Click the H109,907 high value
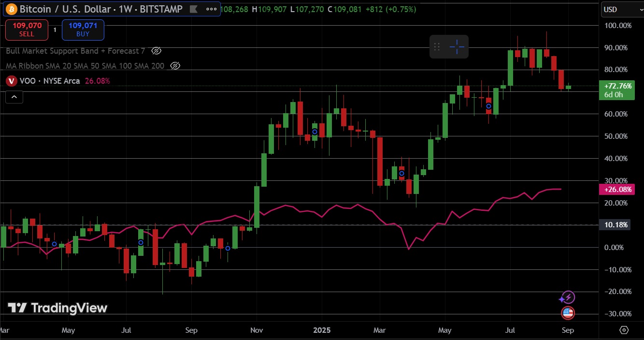 270,9
